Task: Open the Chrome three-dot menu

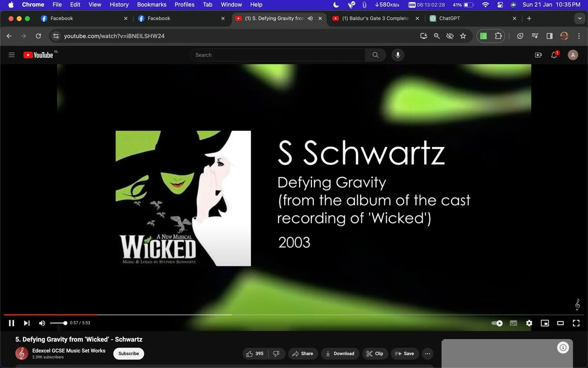Action: (x=579, y=36)
